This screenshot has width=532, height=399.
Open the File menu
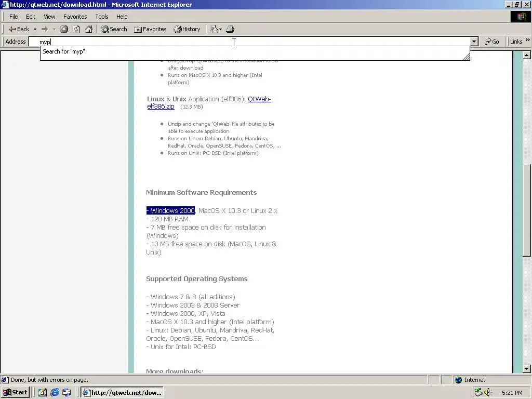click(14, 17)
